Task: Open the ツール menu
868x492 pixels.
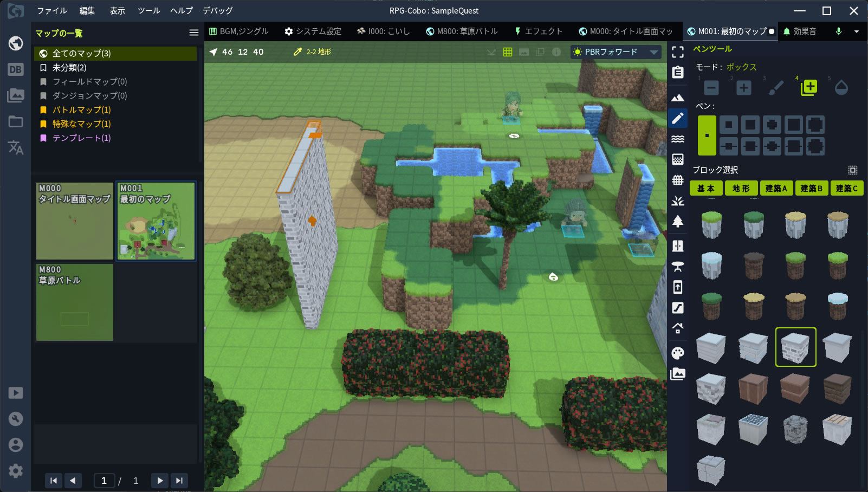Action: tap(148, 10)
